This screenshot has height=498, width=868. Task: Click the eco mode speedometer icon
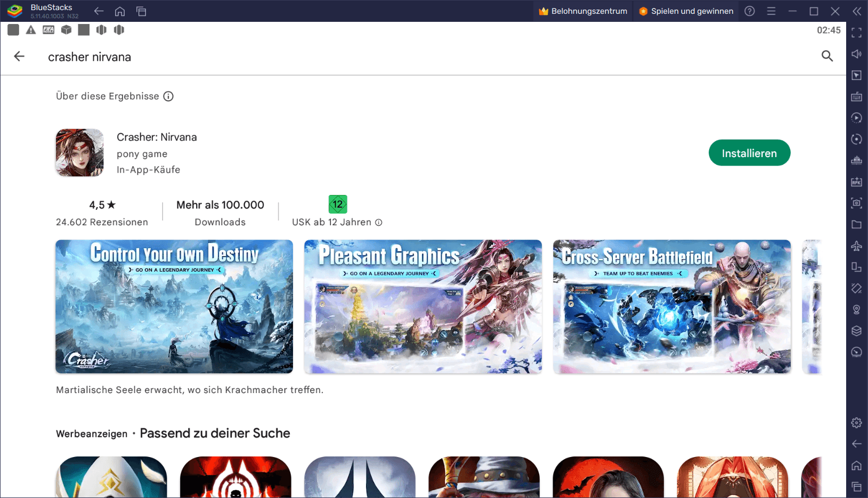coord(856,352)
